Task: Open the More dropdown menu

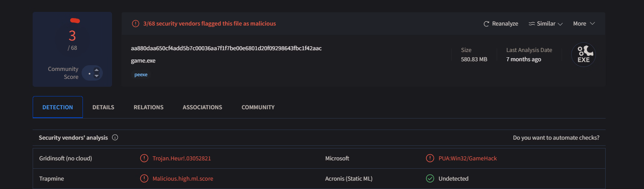Action: 584,24
